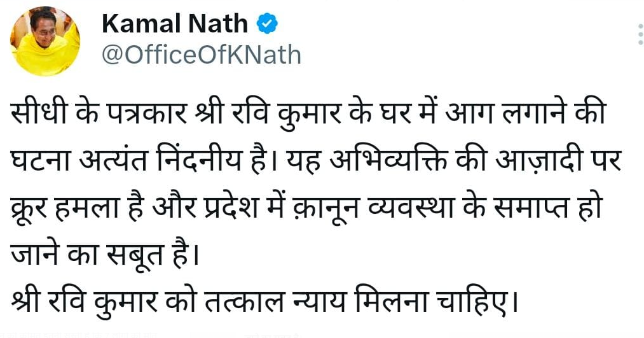Screen dimensions: 644x338
Task: Open the Kamal Nath display name
Action: pyautogui.click(x=175, y=24)
